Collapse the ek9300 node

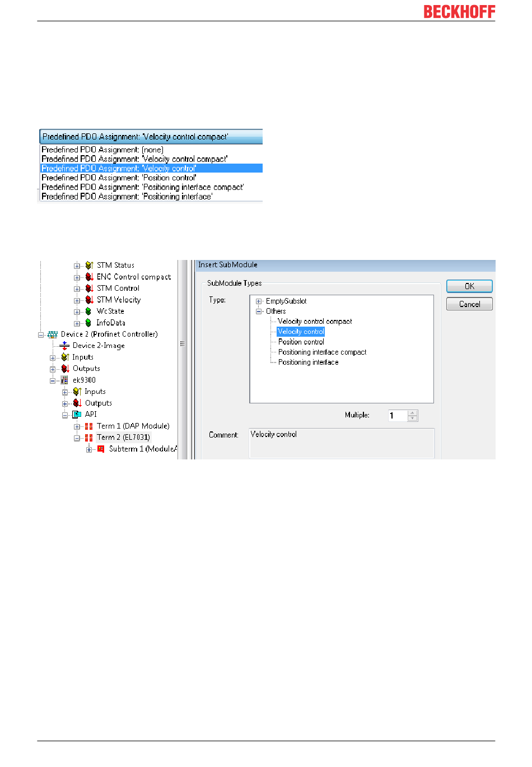click(x=53, y=381)
